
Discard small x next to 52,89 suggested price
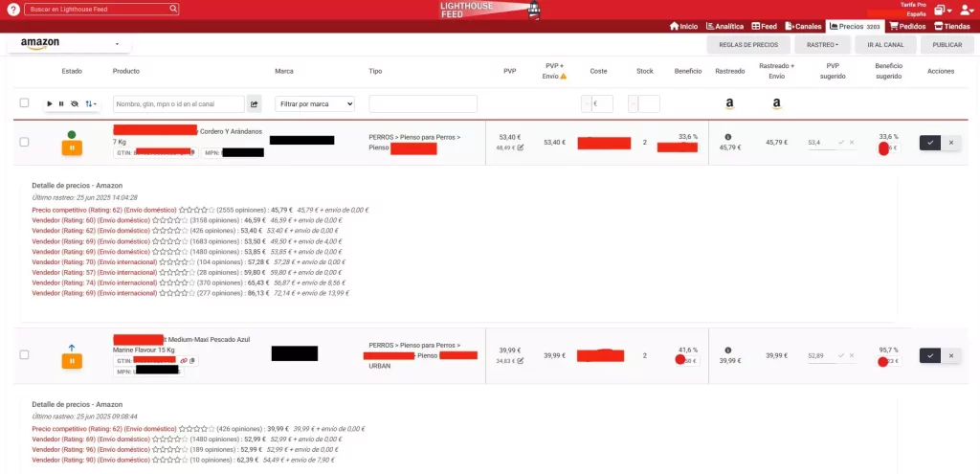coord(851,355)
